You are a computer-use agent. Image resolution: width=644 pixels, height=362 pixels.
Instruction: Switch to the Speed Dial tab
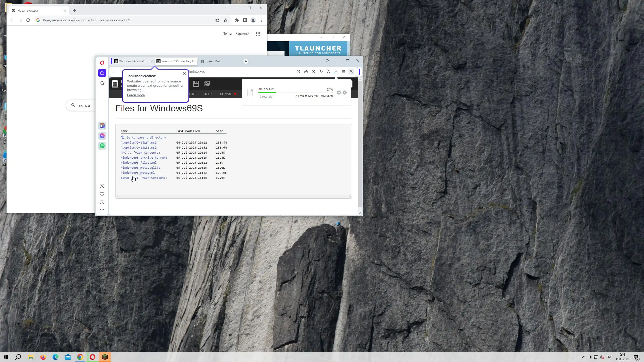click(x=213, y=61)
